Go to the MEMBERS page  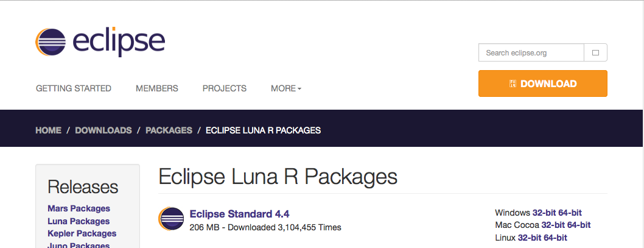pyautogui.click(x=156, y=88)
